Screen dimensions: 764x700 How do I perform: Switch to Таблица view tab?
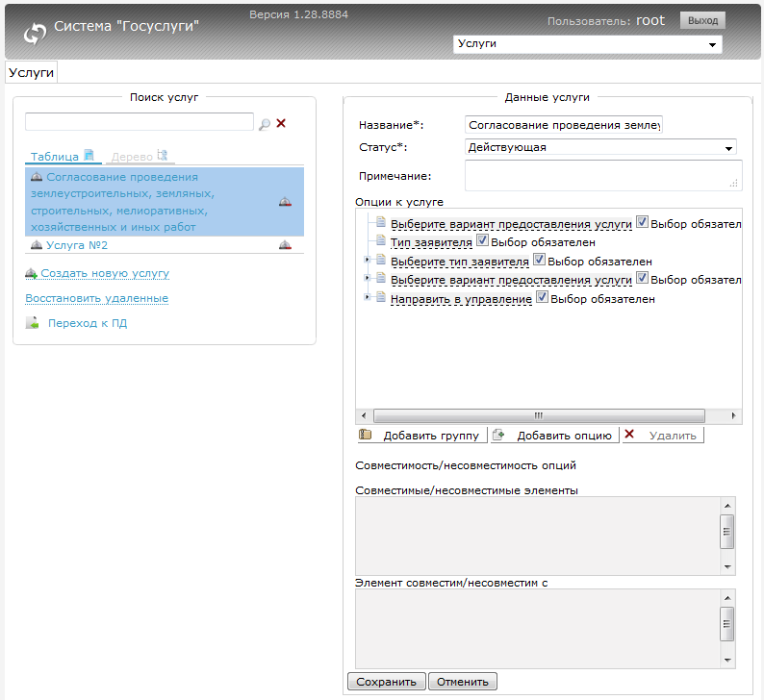pyautogui.click(x=63, y=157)
